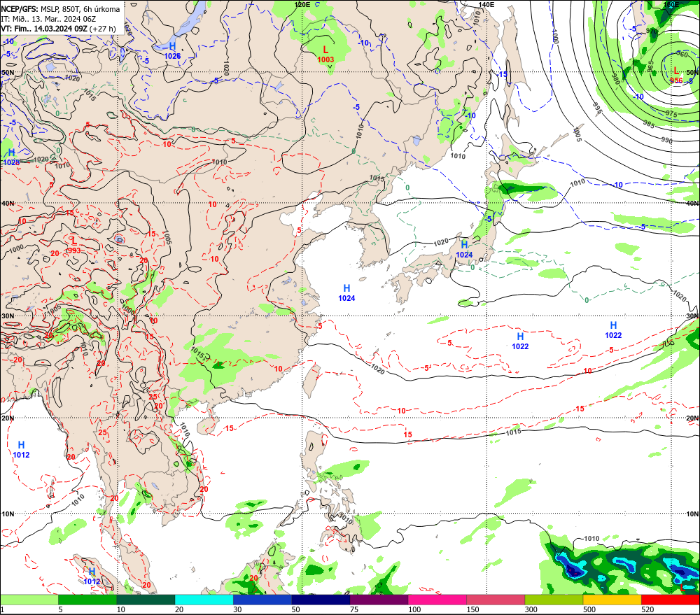Image resolution: width=700 pixels, height=615 pixels.
Task: Select the magenta 100–150 legend swatch
Action: 437,600
